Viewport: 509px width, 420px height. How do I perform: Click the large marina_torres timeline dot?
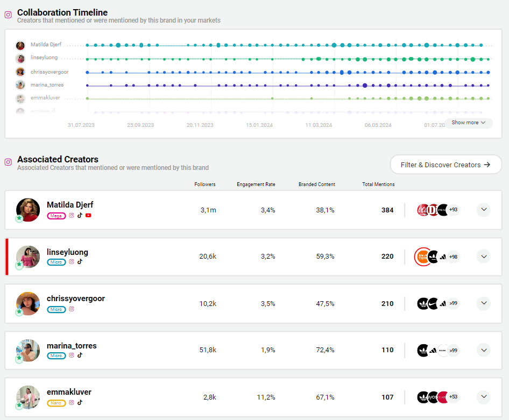(x=365, y=86)
